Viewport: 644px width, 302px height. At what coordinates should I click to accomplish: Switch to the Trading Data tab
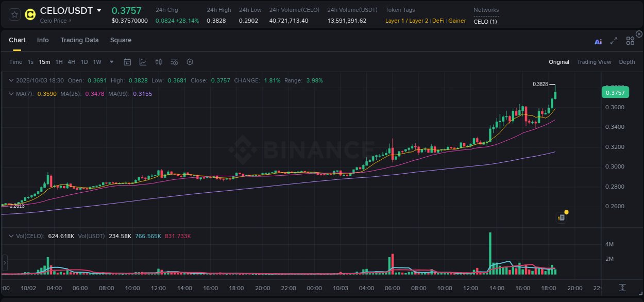[x=79, y=40]
